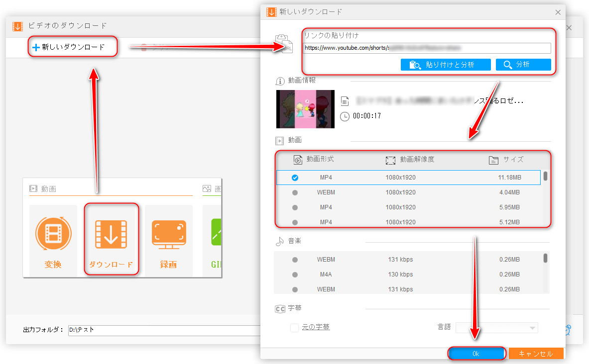Choose the M4A 130 kbps audio option
Image resolution: width=589 pixels, height=364 pixels.
pos(295,274)
